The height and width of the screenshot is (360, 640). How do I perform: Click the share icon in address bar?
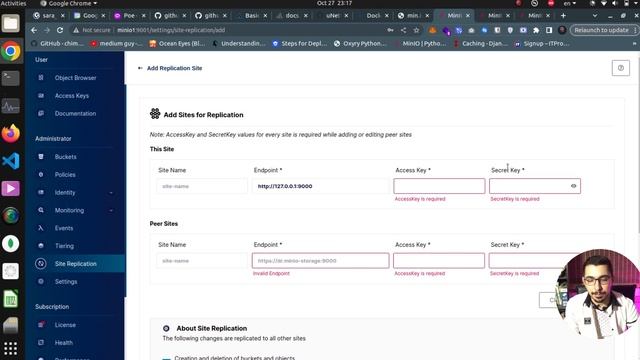[403, 30]
